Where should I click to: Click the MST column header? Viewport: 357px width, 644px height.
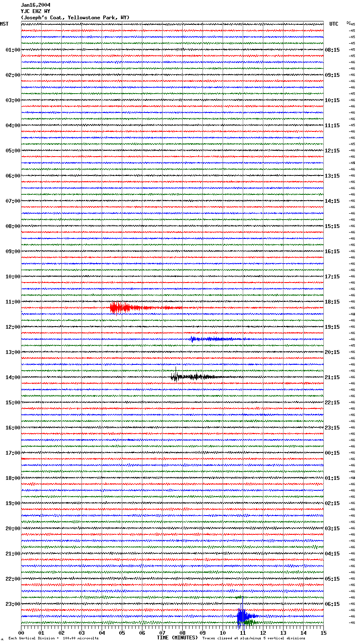4,24
